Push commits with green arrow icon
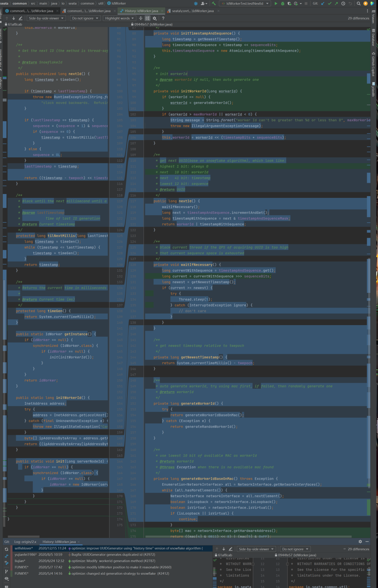Image resolution: width=378 pixels, height=588 pixels. coord(336,3)
